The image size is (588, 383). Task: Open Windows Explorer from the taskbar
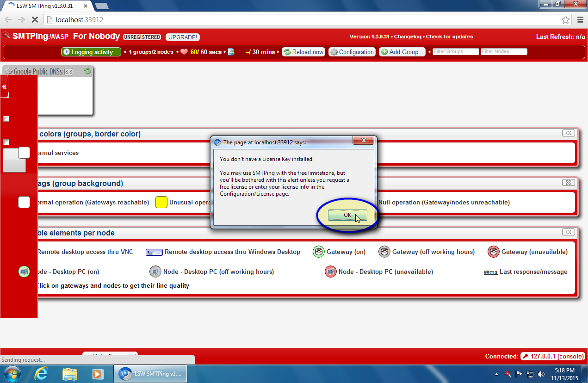[x=70, y=374]
